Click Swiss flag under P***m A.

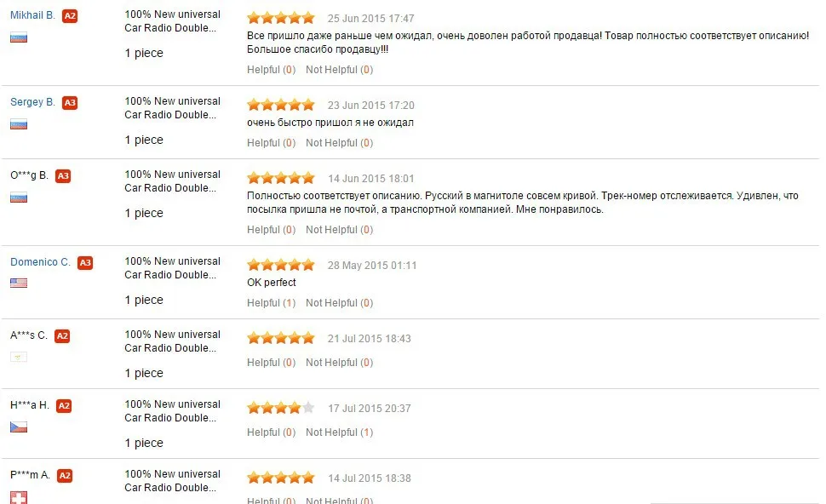(19, 497)
